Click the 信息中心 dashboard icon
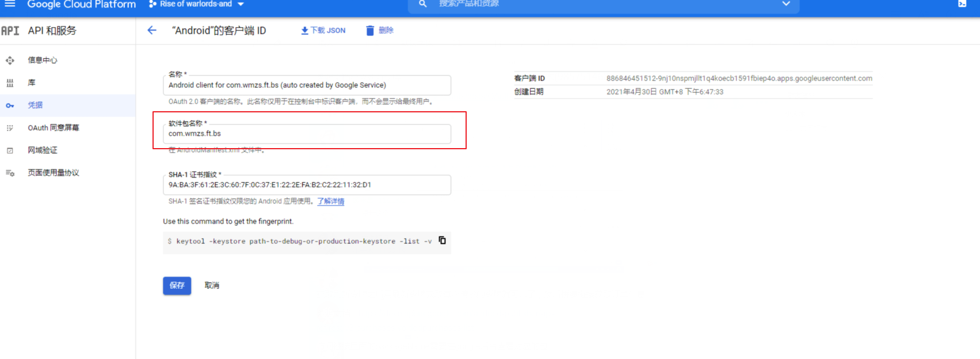This screenshot has width=980, height=359. pos(10,60)
